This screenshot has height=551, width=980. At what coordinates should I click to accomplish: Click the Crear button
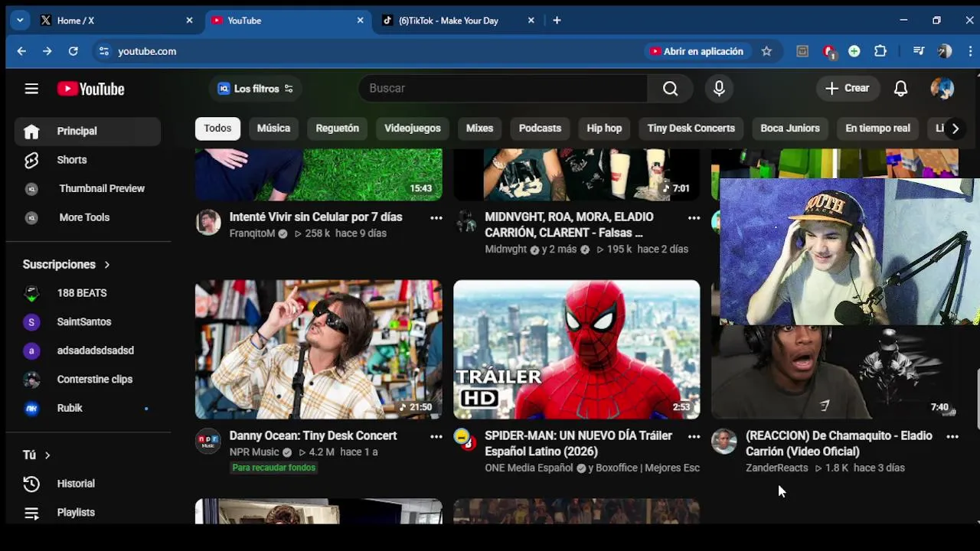[848, 89]
